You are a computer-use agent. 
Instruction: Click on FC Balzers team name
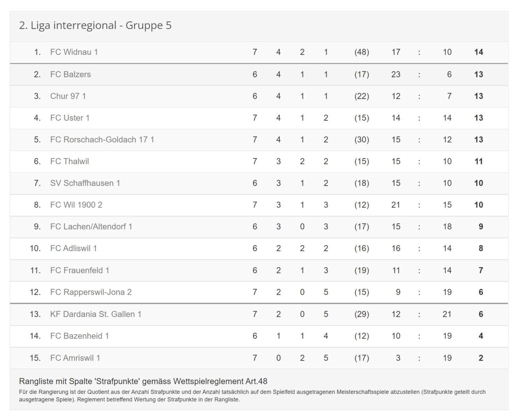coord(70,74)
